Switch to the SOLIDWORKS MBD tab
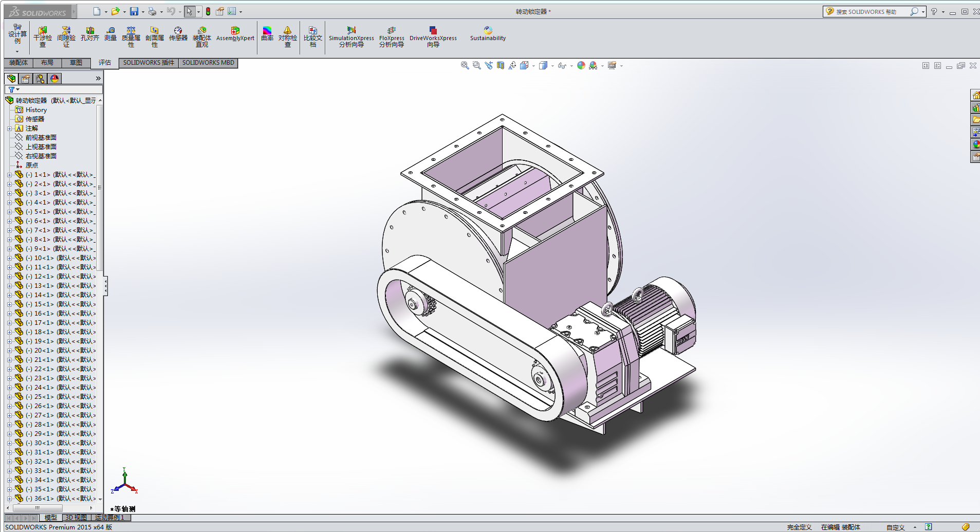980x532 pixels. [208, 63]
